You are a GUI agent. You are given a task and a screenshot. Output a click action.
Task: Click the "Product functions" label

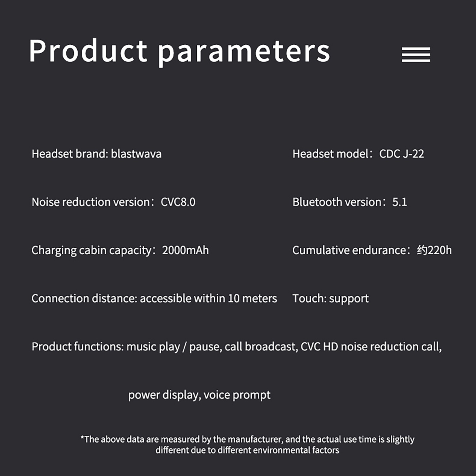click(x=77, y=347)
